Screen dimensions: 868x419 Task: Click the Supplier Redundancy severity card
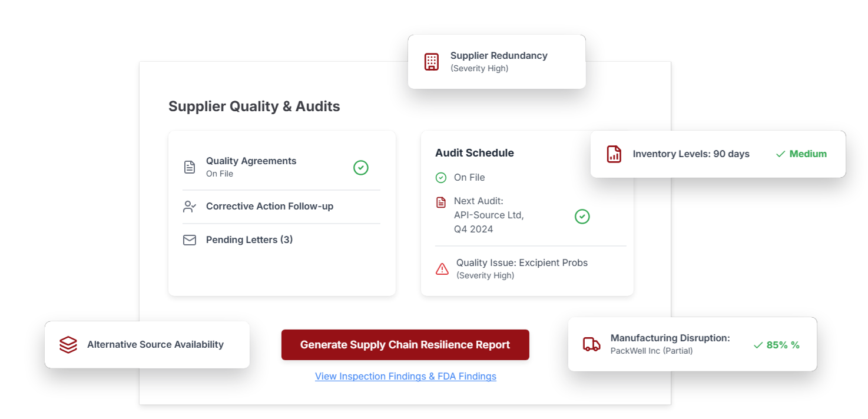(496, 61)
